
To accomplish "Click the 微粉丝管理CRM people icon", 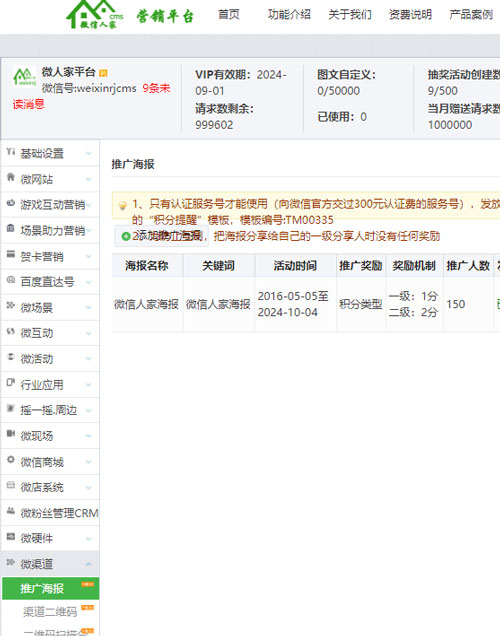I will [11, 511].
